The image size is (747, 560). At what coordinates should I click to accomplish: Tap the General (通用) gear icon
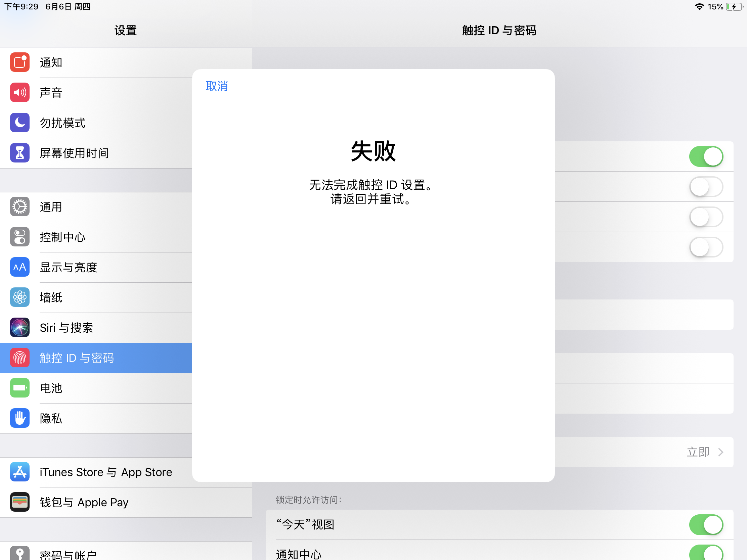(x=19, y=206)
